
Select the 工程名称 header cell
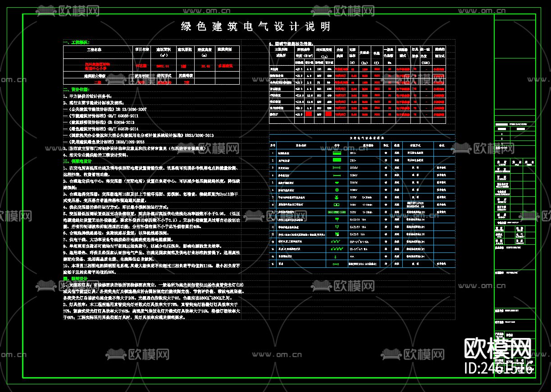point(94,50)
